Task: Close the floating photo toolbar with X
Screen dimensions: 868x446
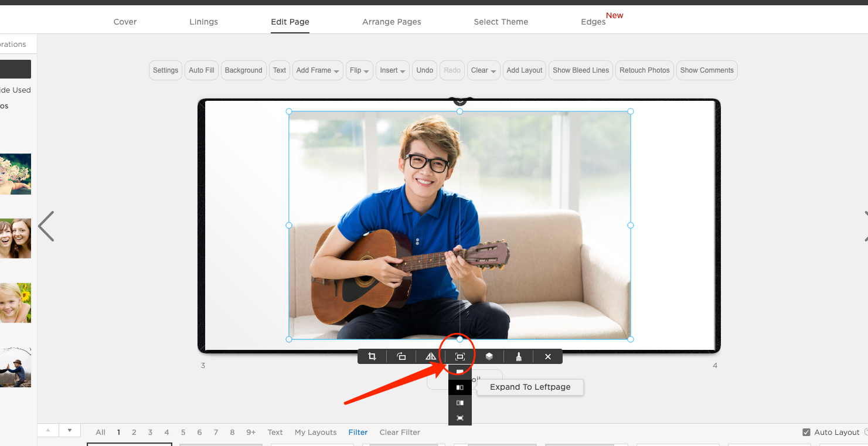Action: tap(548, 356)
